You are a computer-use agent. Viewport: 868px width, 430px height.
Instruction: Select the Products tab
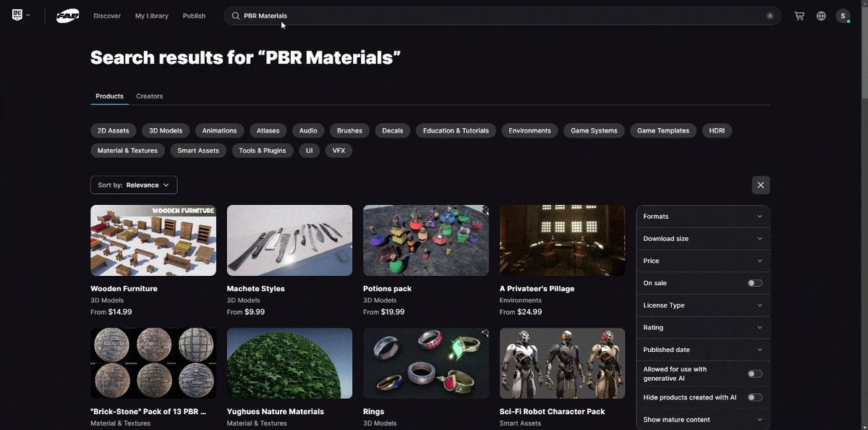109,96
